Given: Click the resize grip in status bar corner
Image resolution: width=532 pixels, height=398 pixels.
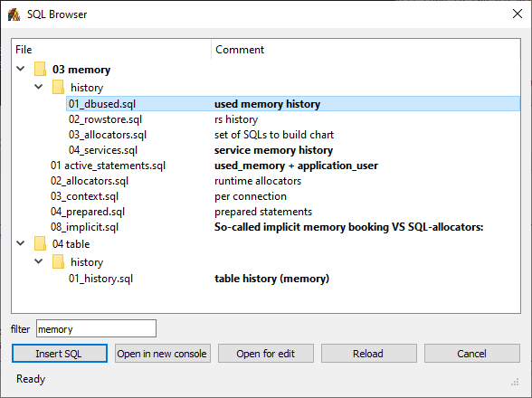Looking at the screenshot, I should click(x=515, y=382).
